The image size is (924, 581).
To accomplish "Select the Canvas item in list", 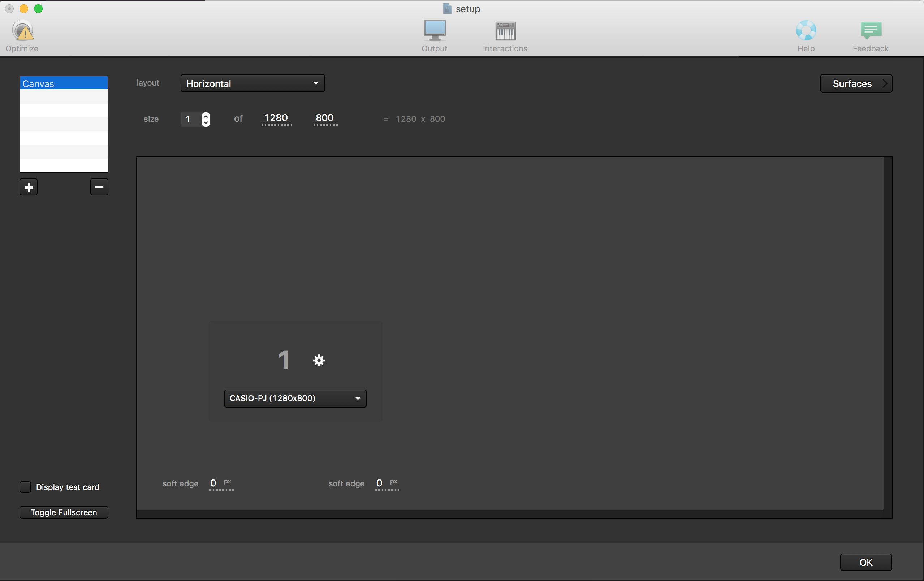I will pyautogui.click(x=64, y=83).
